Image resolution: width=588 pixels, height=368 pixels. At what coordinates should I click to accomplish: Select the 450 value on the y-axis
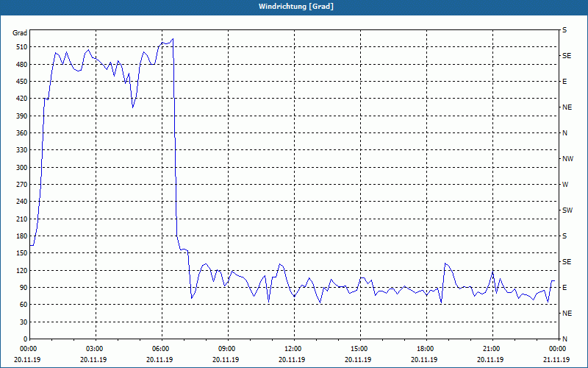coord(21,82)
